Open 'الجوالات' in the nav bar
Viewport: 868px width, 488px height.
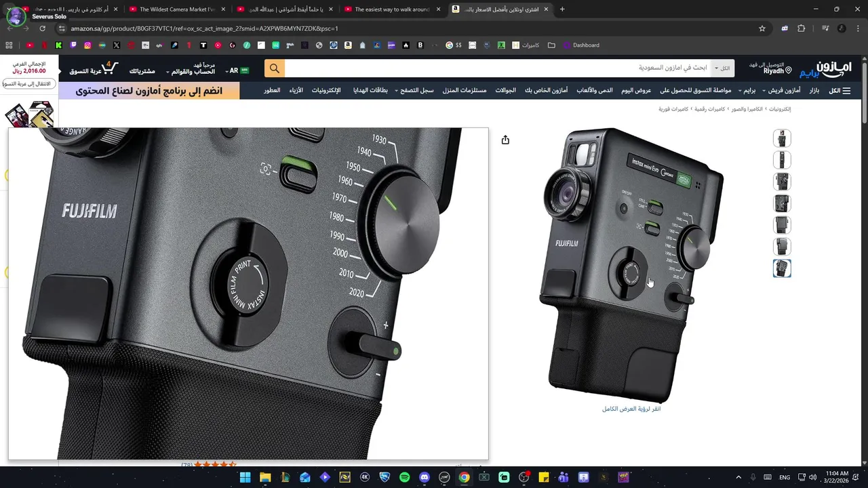[x=505, y=90]
